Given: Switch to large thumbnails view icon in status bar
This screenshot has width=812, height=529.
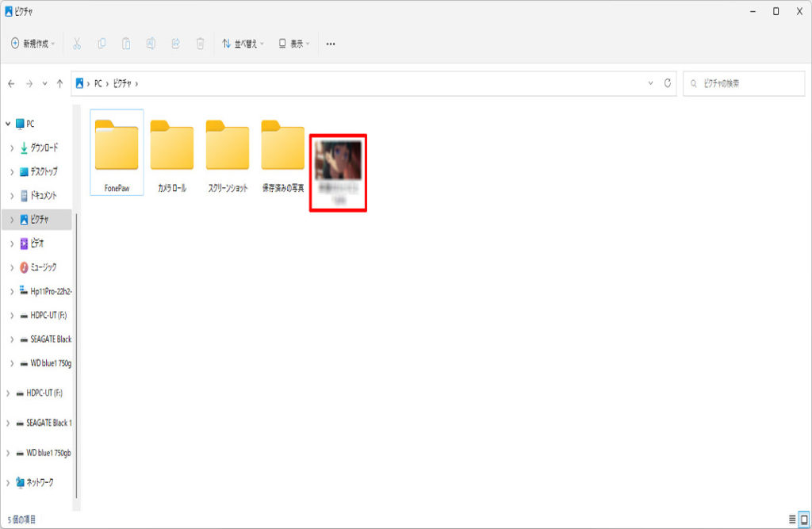Looking at the screenshot, I should [x=802, y=519].
